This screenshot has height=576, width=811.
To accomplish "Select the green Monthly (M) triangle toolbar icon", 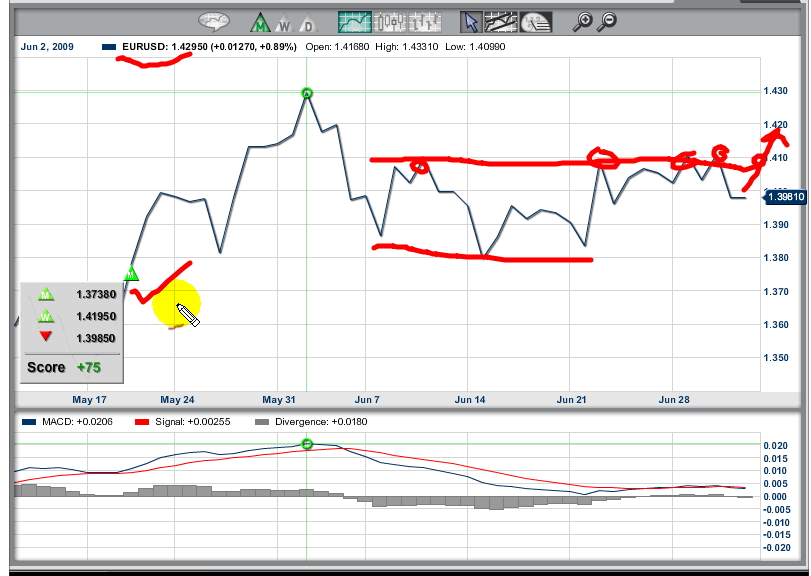I will 261,23.
